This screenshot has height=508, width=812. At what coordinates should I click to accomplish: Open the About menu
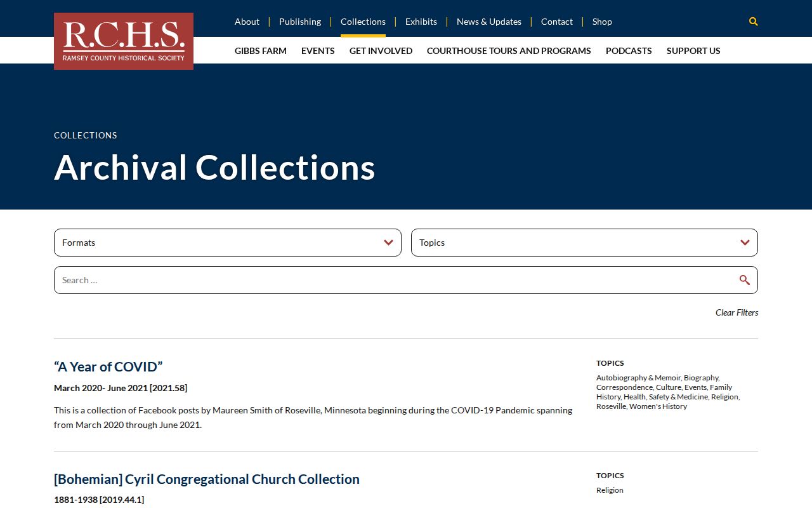click(x=247, y=22)
